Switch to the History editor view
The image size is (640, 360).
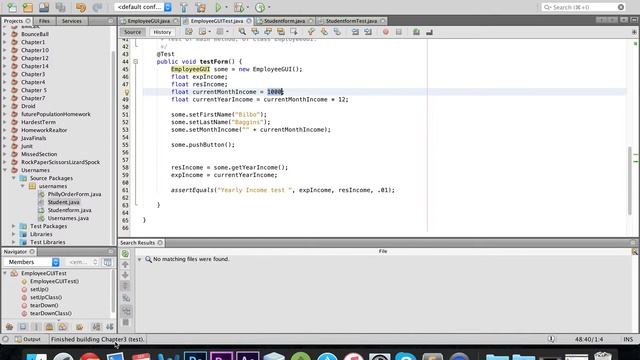point(162,32)
